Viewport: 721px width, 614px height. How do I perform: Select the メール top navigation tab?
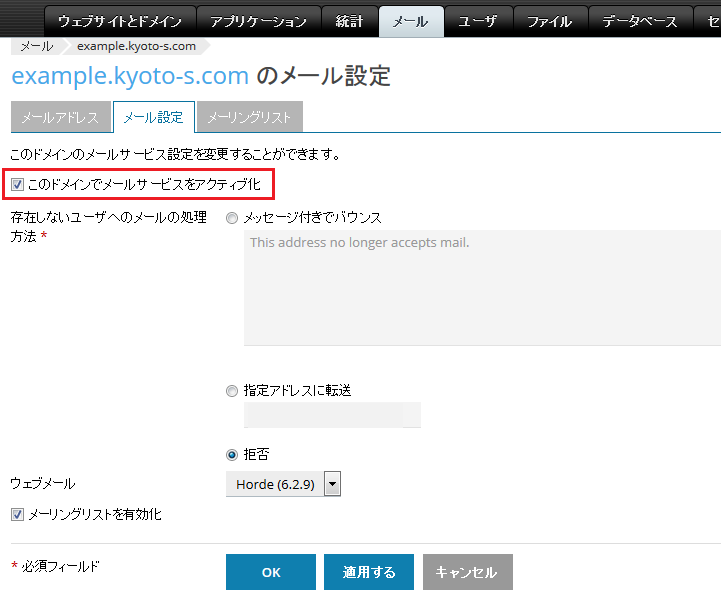click(x=411, y=21)
